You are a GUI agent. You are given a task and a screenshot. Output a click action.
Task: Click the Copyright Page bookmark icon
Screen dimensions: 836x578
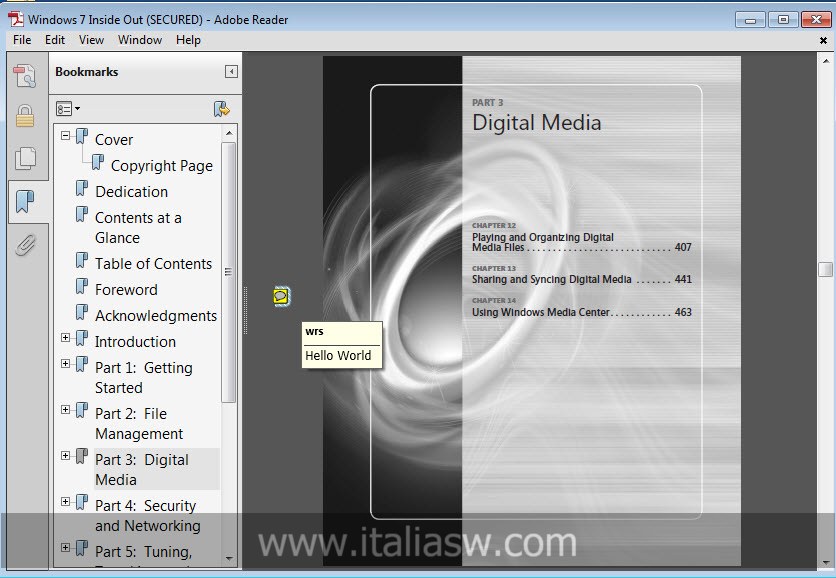point(98,163)
